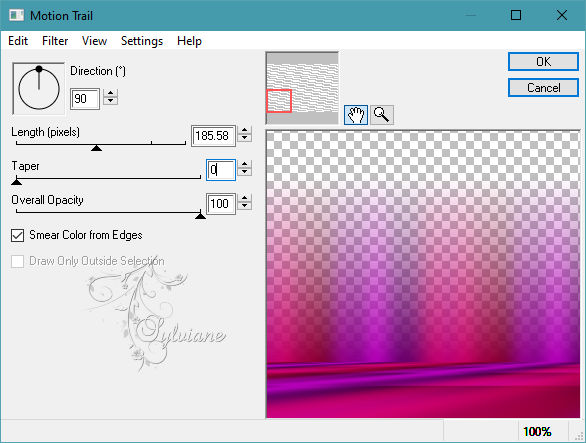Image resolution: width=586 pixels, height=443 pixels.
Task: Open the Filter menu
Action: tap(55, 41)
